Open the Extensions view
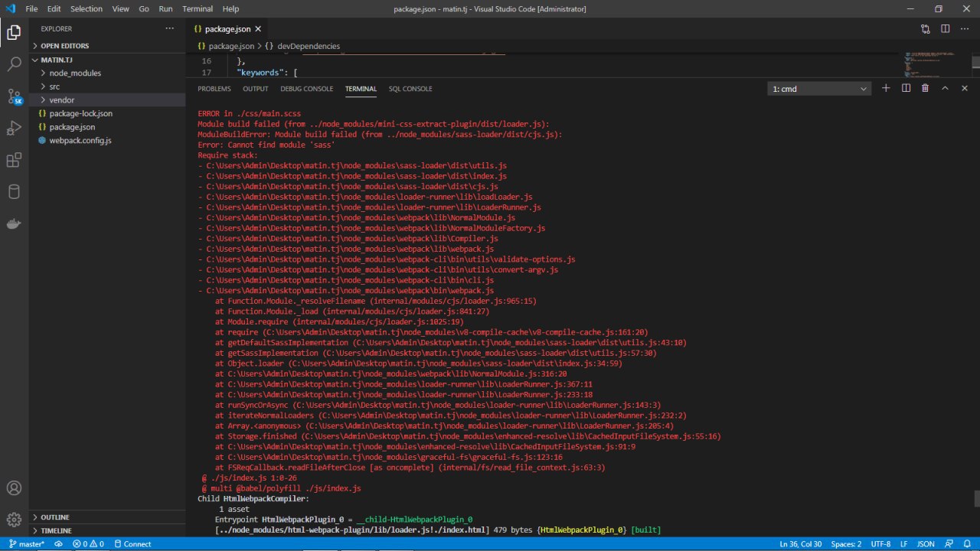 pos(14,160)
